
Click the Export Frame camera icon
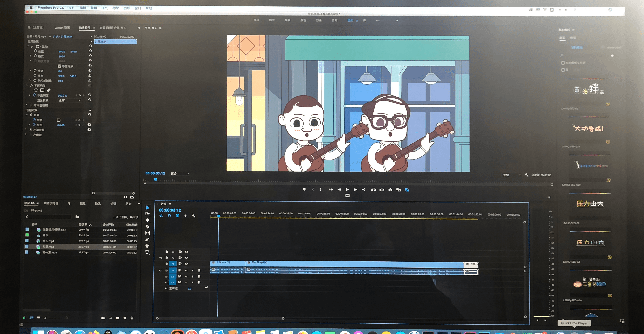(x=390, y=190)
